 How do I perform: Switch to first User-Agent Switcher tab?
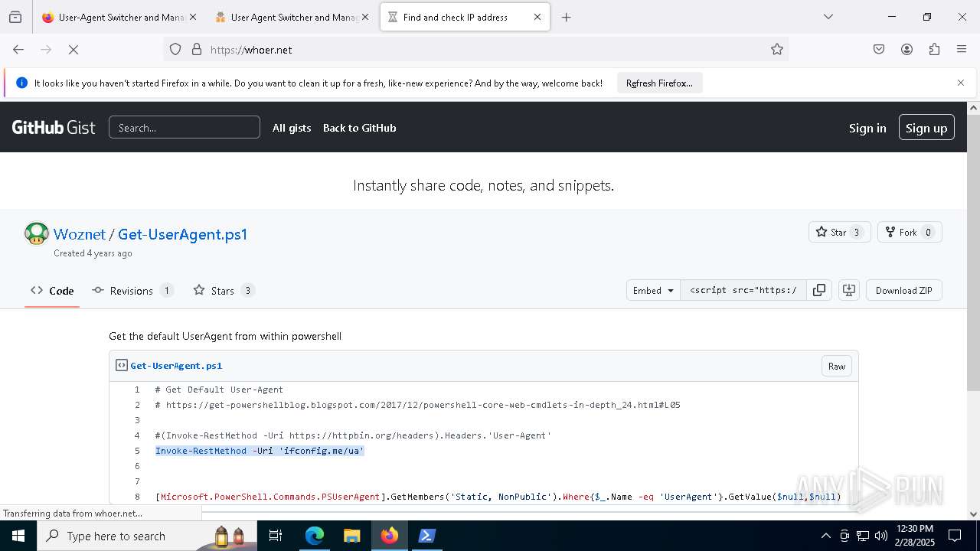point(119,17)
